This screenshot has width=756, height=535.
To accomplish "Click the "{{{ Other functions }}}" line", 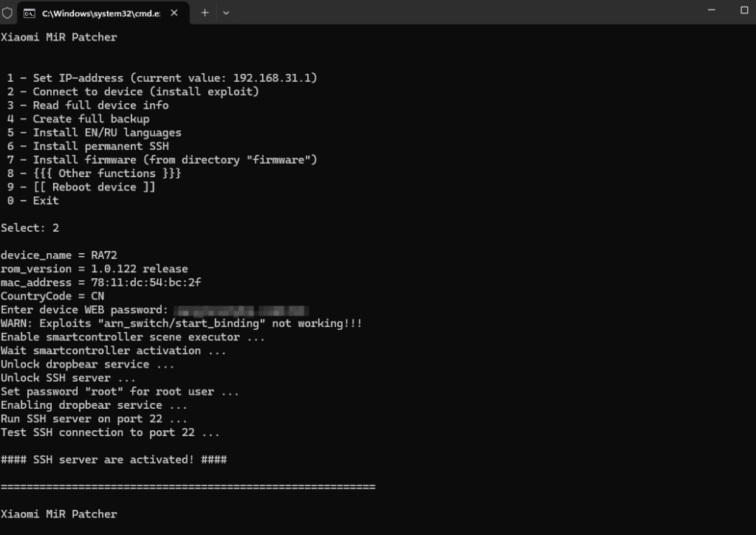I will pos(94,173).
